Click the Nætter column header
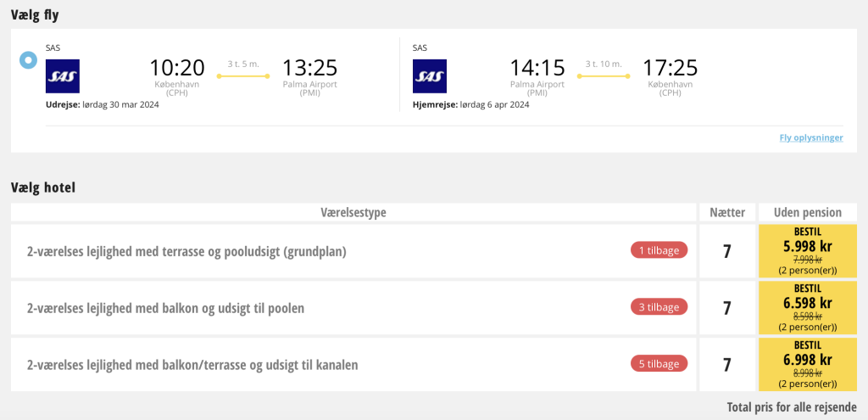The width and height of the screenshot is (868, 420). tap(726, 212)
